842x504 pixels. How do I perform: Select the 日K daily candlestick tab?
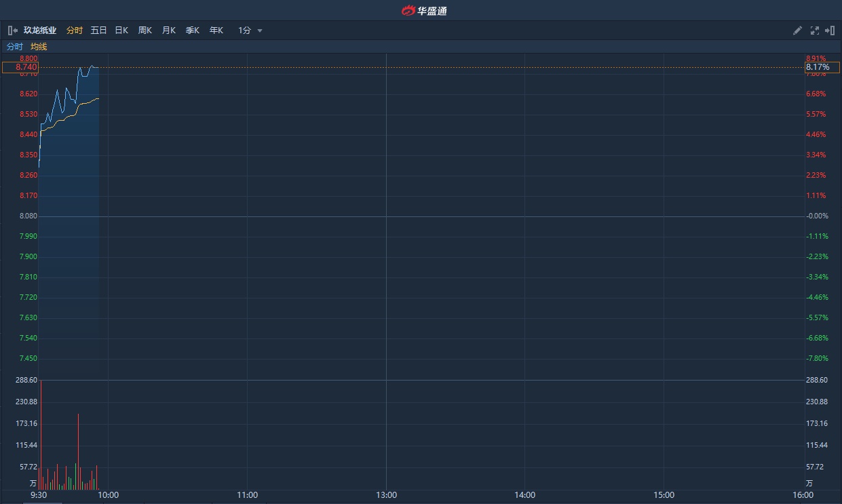121,31
